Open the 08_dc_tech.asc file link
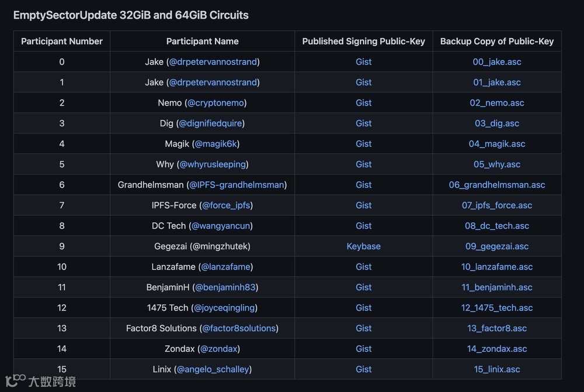The height and width of the screenshot is (392, 584). pyautogui.click(x=497, y=226)
